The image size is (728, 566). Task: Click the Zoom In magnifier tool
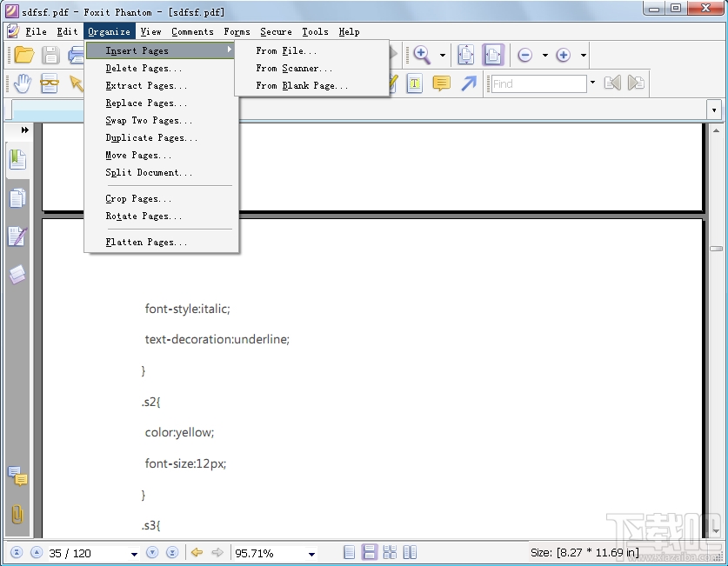[422, 55]
